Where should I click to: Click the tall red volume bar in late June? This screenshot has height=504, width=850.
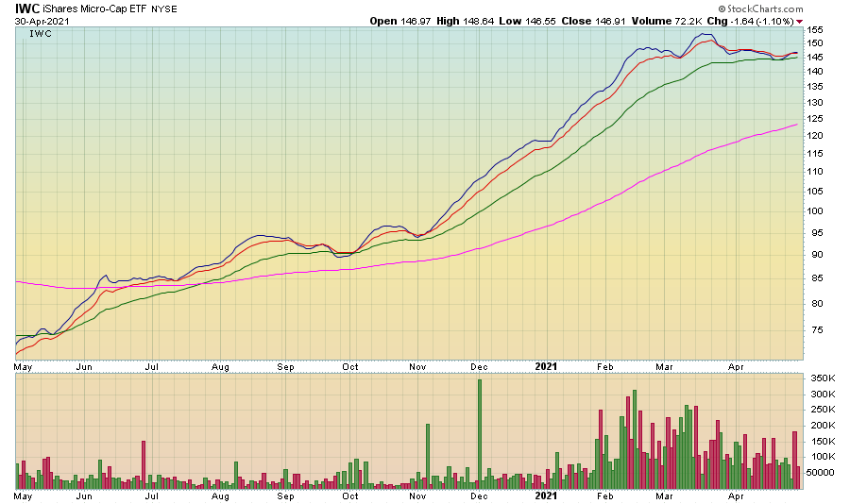pyautogui.click(x=144, y=464)
